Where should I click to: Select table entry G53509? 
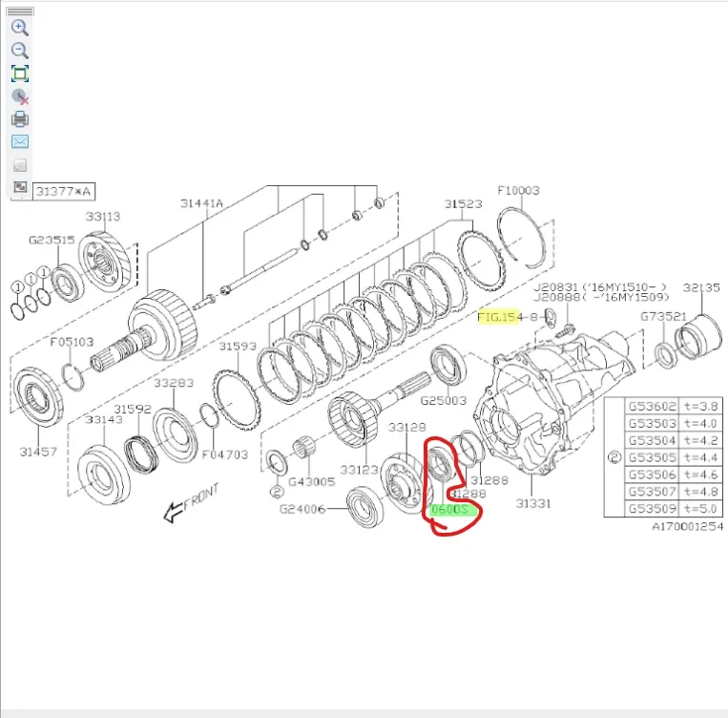tap(652, 509)
